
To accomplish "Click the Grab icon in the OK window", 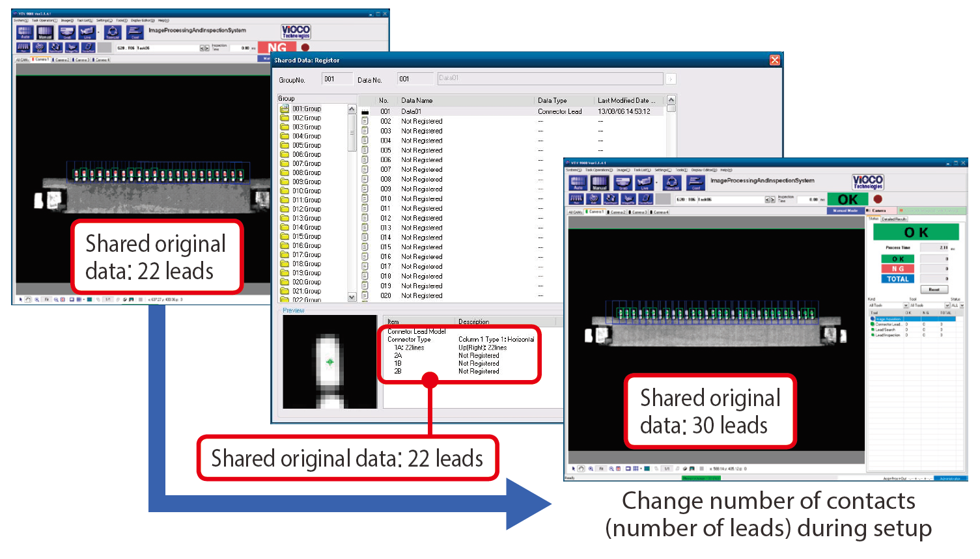I will pos(623,183).
